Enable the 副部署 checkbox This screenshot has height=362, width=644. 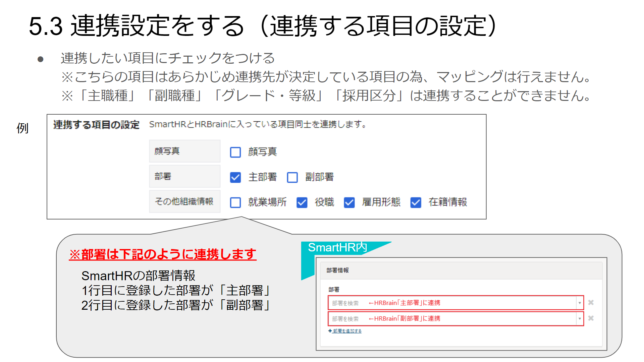[x=292, y=177]
